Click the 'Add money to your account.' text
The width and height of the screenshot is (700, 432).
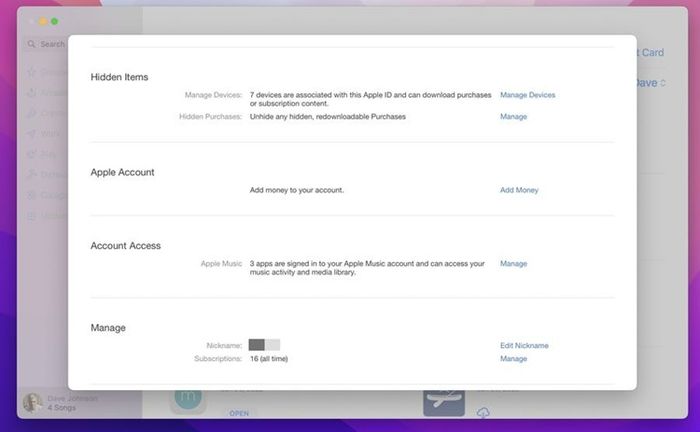[x=297, y=190]
